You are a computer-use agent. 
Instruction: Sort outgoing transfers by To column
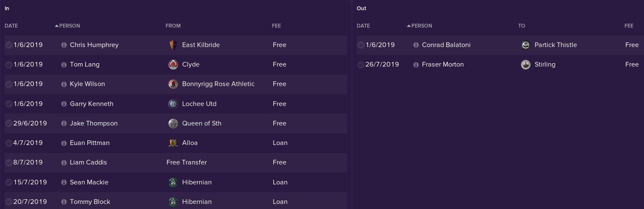click(x=522, y=26)
